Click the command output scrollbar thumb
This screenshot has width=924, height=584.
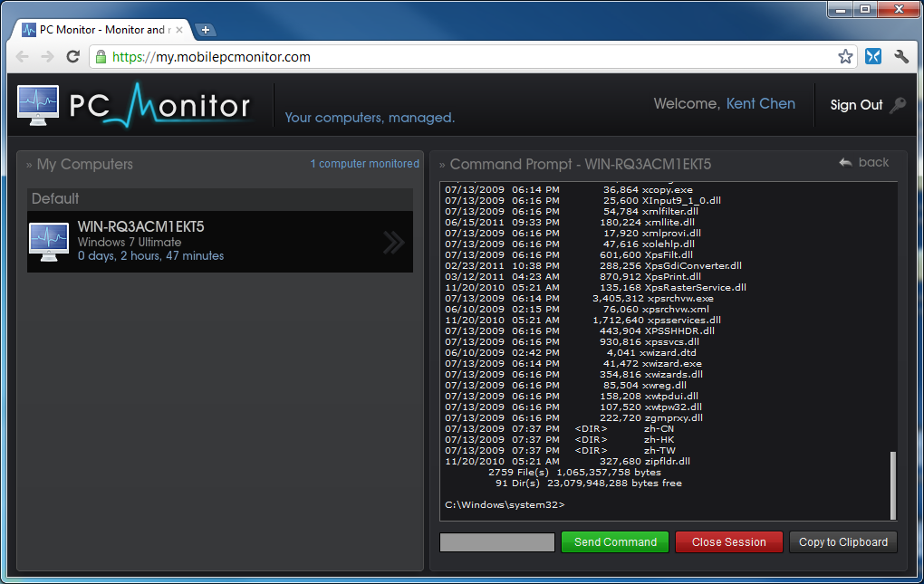tap(893, 485)
